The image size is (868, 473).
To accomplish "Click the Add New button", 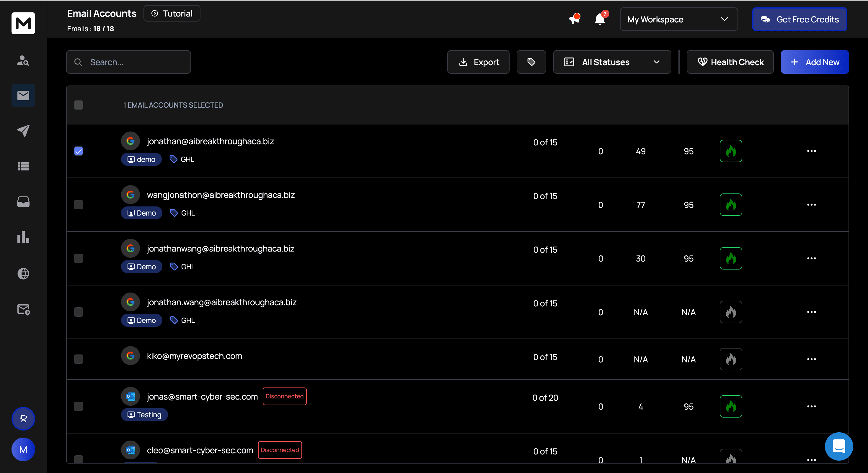I will pos(815,62).
